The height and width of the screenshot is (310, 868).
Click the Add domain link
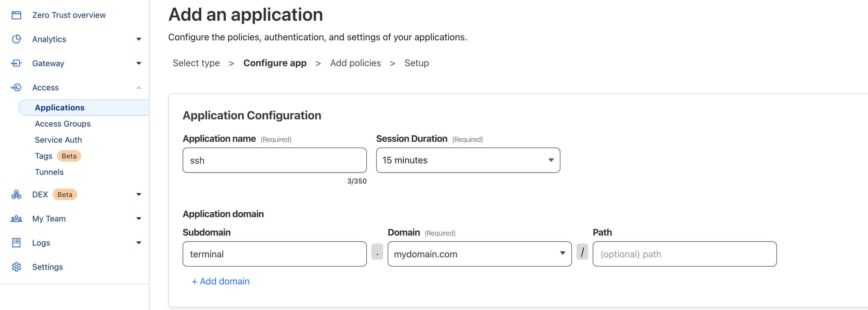click(x=221, y=282)
